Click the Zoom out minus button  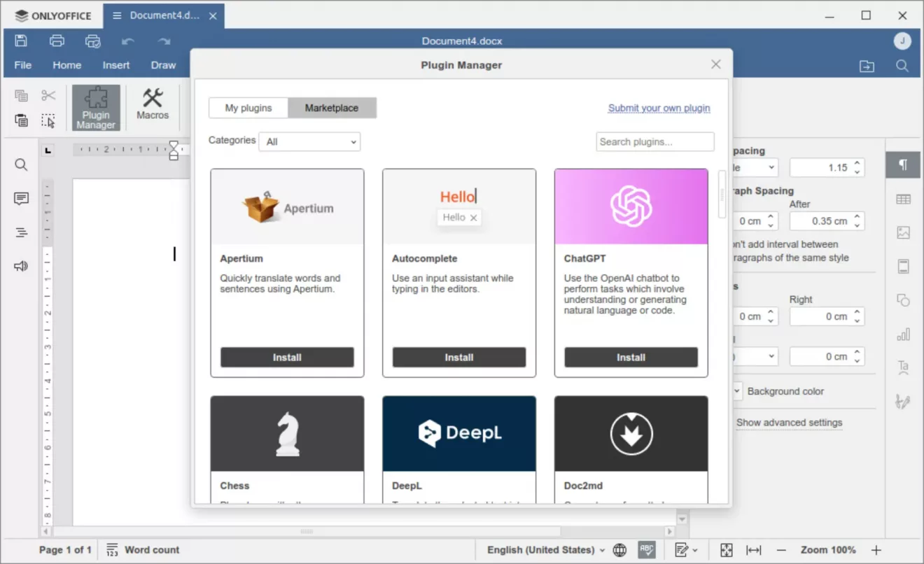[782, 550]
